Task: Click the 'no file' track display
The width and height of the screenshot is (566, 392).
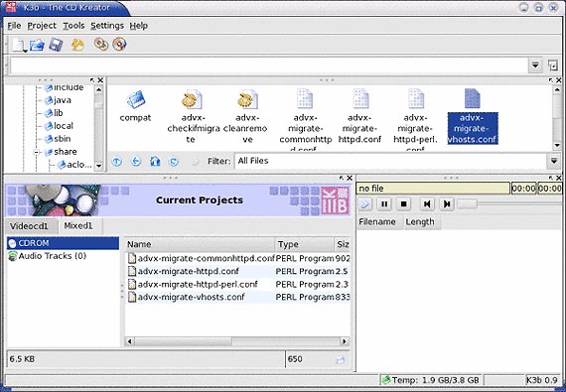Action: coord(433,189)
